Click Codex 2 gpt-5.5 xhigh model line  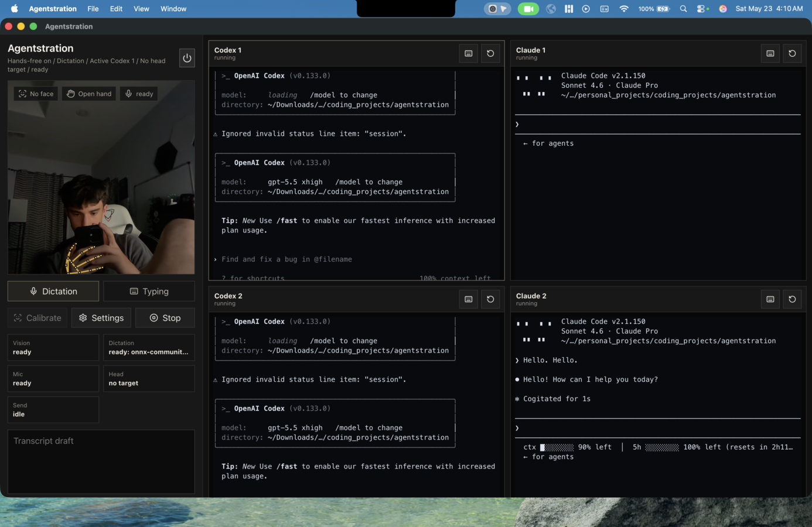tap(312, 428)
